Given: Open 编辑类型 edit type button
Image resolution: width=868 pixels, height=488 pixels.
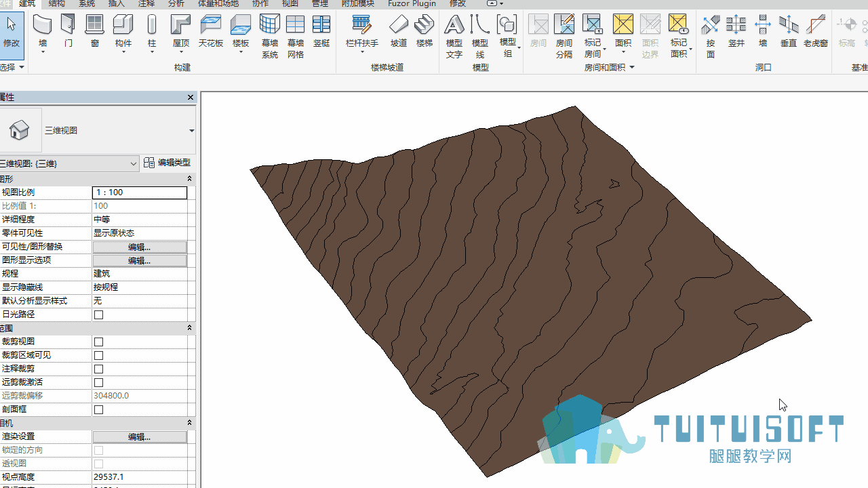Looking at the screenshot, I should 167,163.
